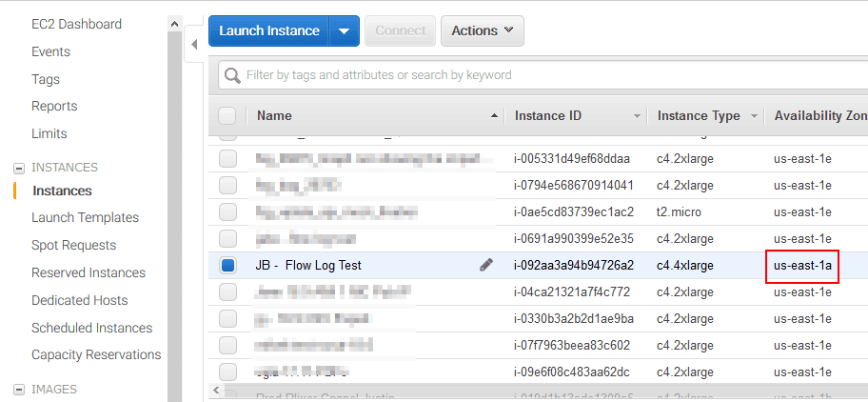Click the disabled Connect button
The width and height of the screenshot is (868, 402).
tap(401, 31)
